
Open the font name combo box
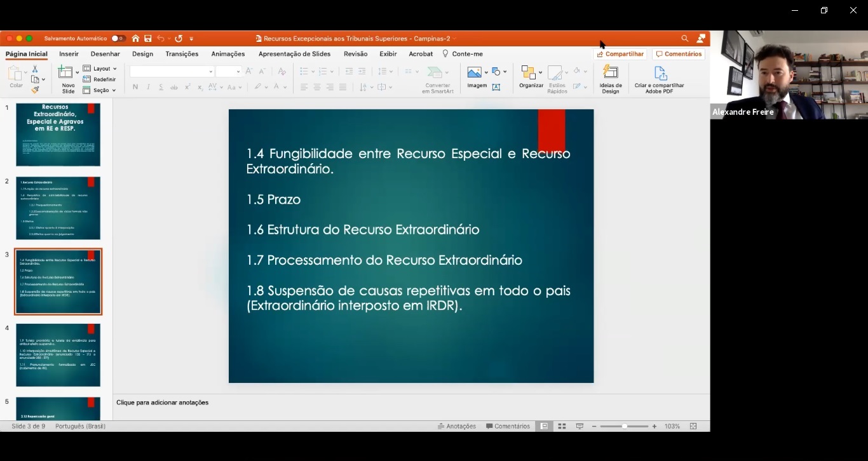172,71
